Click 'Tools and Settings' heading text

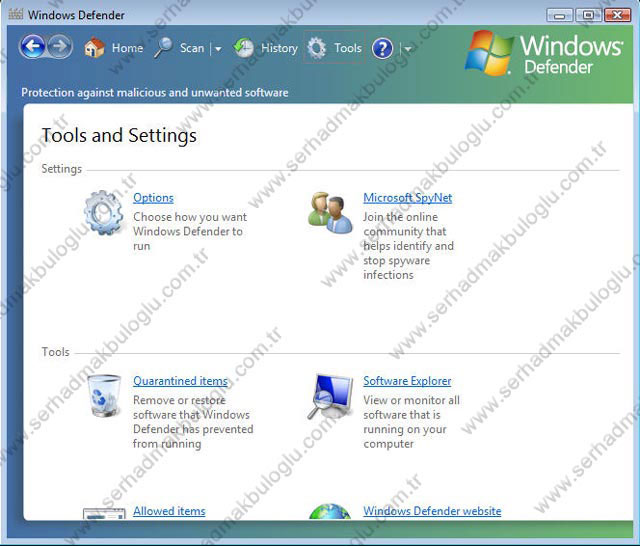click(119, 135)
